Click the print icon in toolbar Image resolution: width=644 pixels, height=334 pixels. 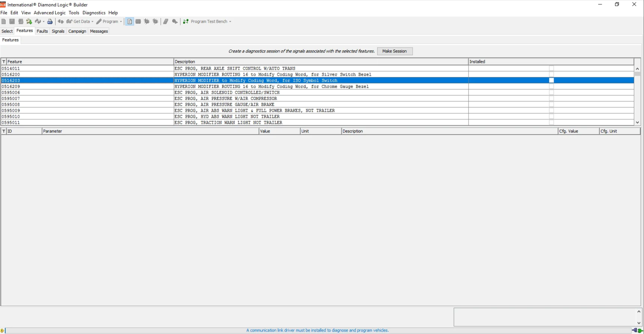50,21
